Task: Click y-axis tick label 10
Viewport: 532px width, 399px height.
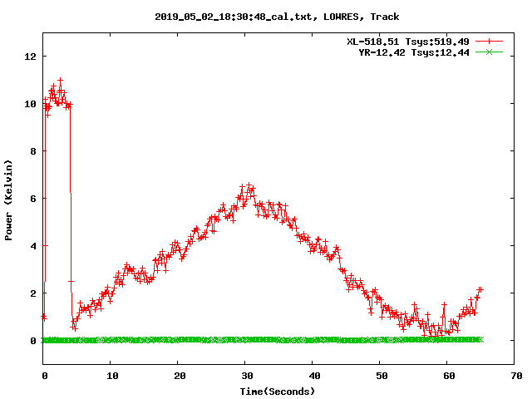Action: pyautogui.click(x=30, y=104)
